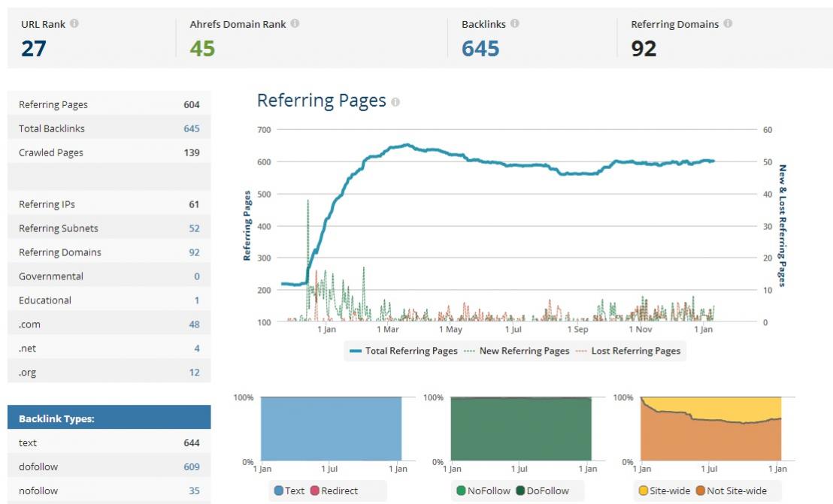Open the Educational domains count link
This screenshot has height=504, width=833.
pos(197,300)
